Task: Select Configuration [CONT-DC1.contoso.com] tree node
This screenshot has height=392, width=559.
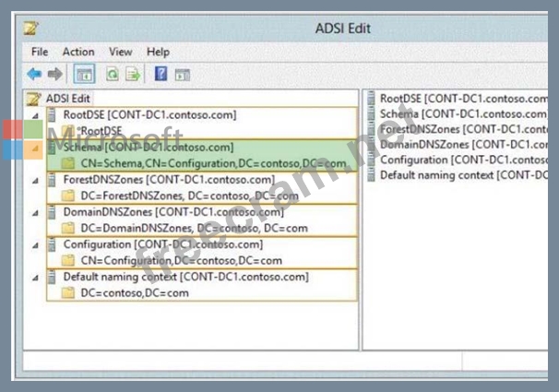Action: 163,244
